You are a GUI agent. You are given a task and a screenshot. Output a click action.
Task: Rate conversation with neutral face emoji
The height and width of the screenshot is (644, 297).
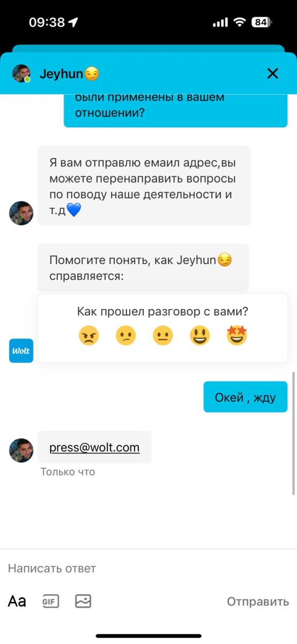point(163,336)
